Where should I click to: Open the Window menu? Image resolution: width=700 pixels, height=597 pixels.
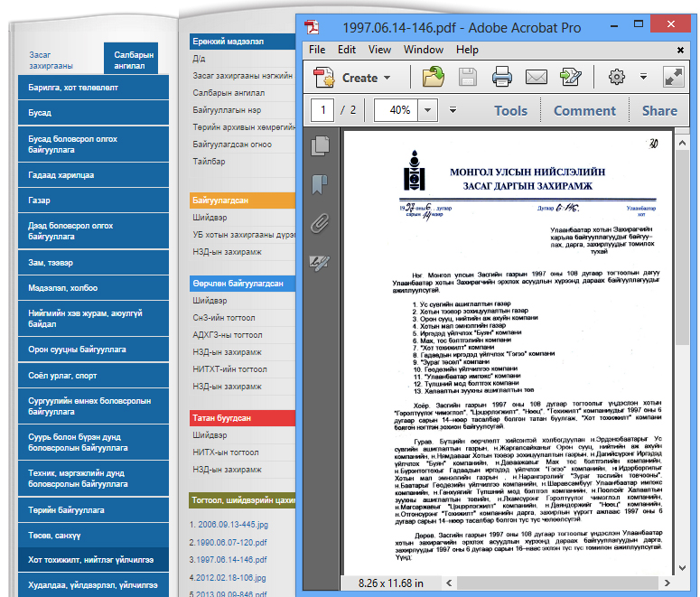click(423, 50)
